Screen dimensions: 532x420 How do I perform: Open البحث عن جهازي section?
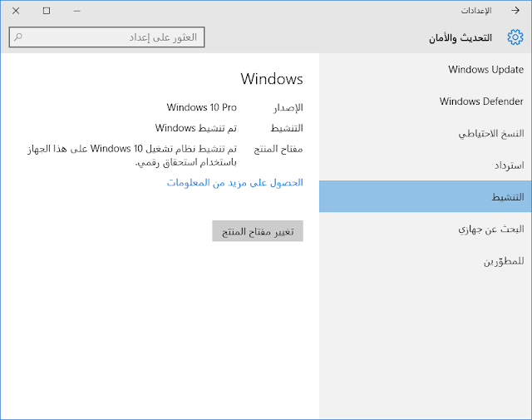(x=426, y=229)
